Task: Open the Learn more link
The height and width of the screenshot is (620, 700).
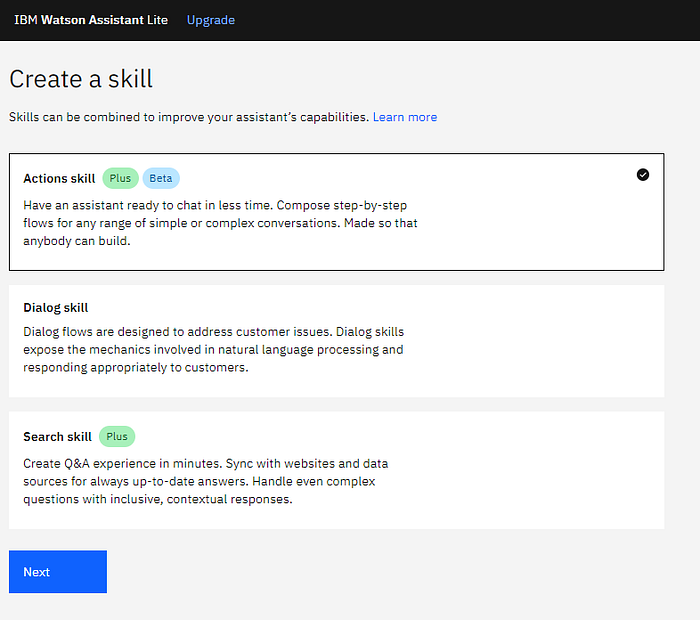Action: (x=405, y=117)
